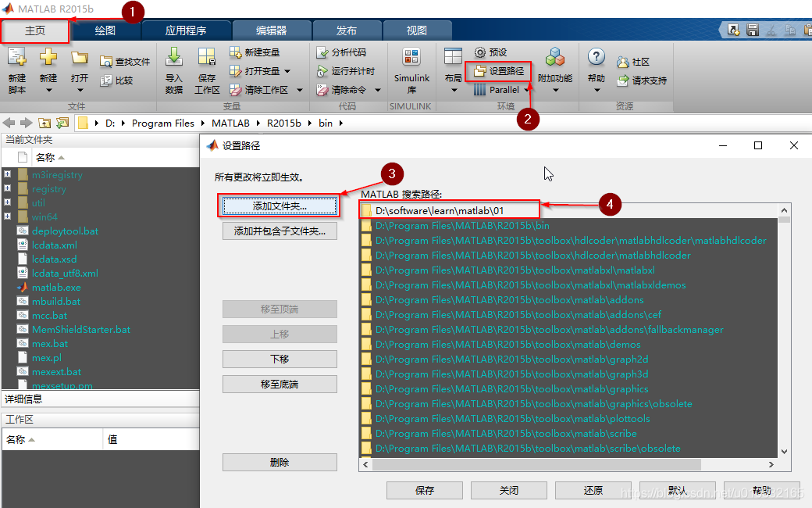Click Find Files (查找文件)
Screen dimensions: 812x508
pyautogui.click(x=125, y=62)
